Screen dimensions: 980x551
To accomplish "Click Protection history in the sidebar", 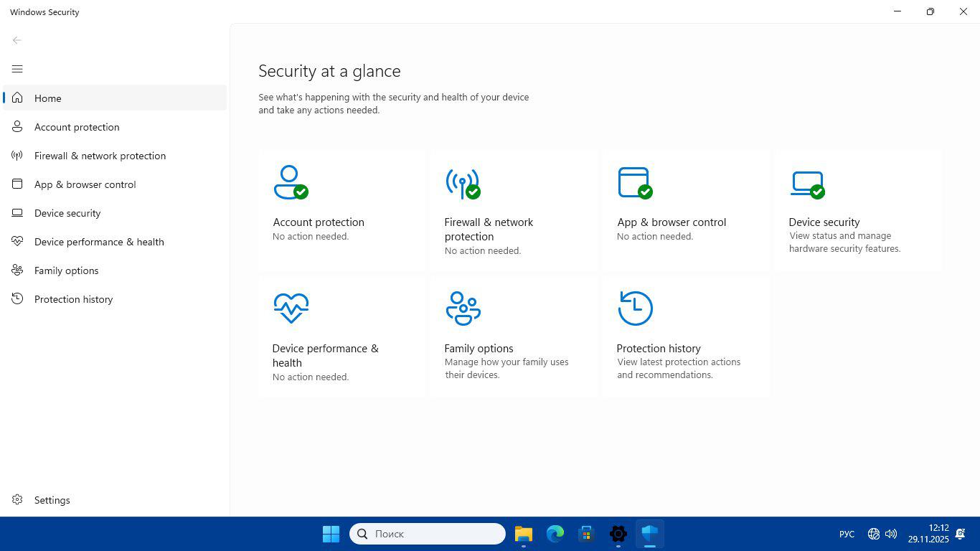I will (73, 299).
